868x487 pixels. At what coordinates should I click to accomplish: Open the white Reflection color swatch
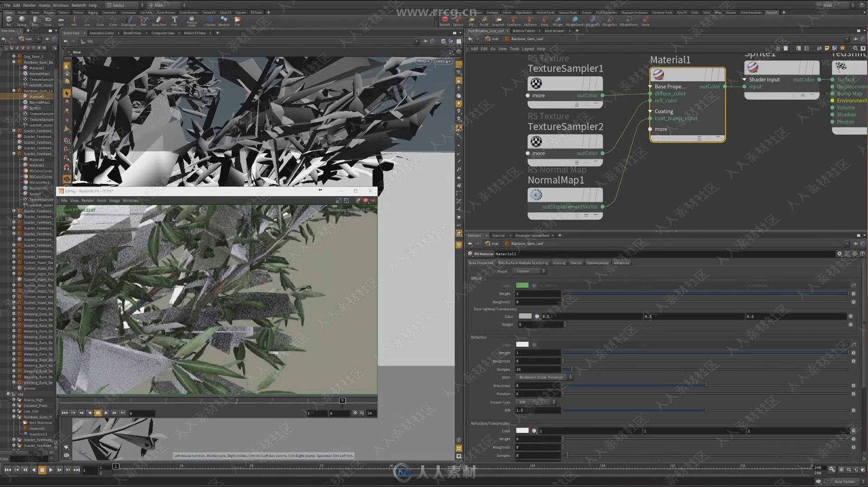pos(522,344)
